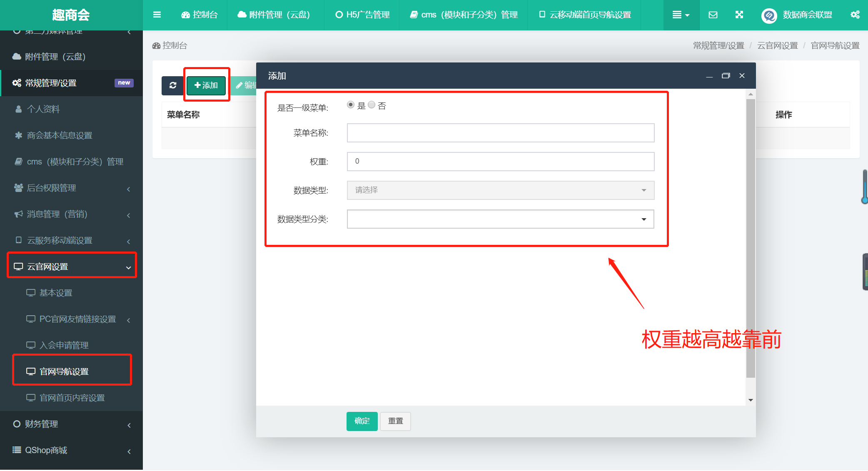Click the 菜单名称 text input field
868x471 pixels.
tap(500, 133)
